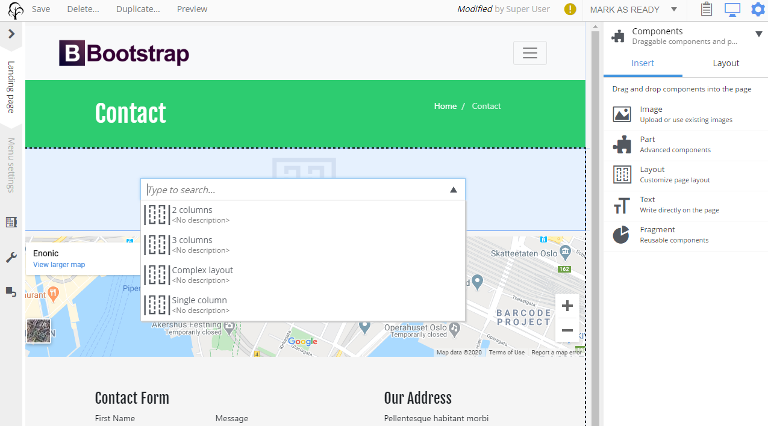
Task: Click 'Write directly on the page' text
Action: pyautogui.click(x=679, y=210)
